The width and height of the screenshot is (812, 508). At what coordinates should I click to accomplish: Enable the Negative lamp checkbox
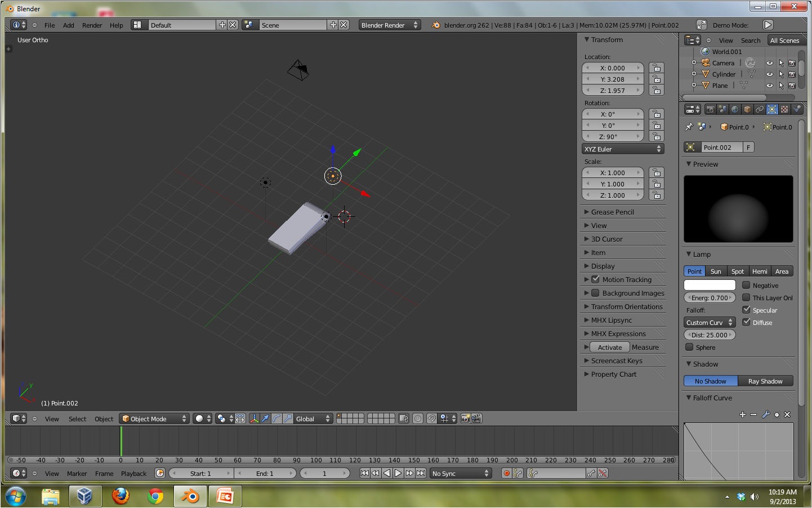tap(746, 285)
